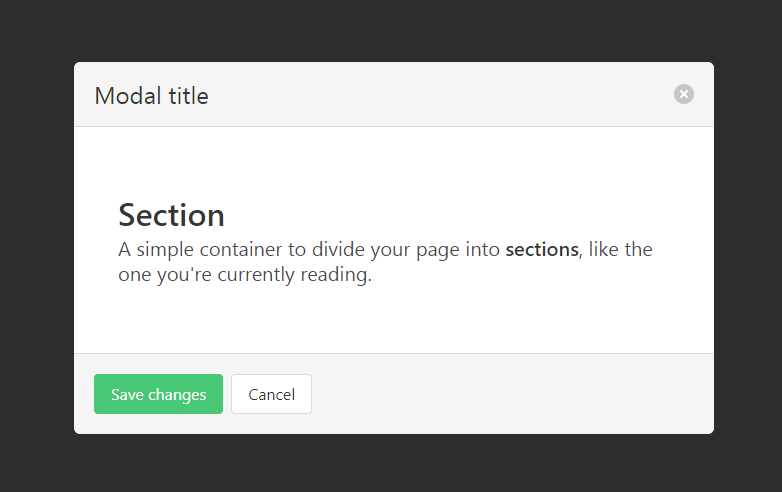Click dark overlay left of the modal
782x492 pixels.
[37, 248]
